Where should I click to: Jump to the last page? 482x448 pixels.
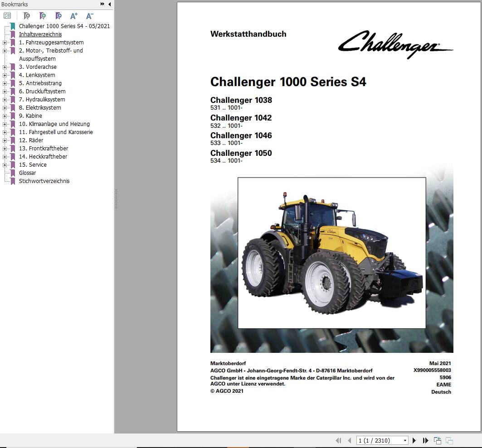click(425, 441)
